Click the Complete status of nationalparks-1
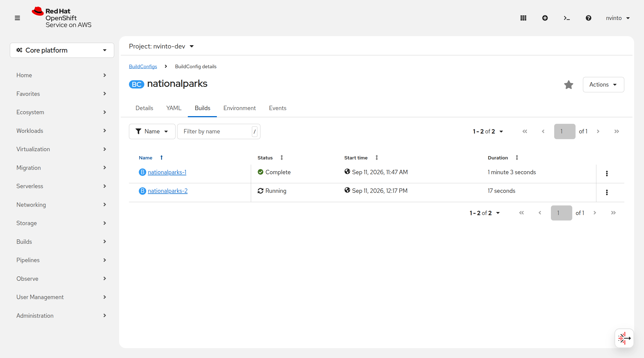644x358 pixels. (274, 172)
